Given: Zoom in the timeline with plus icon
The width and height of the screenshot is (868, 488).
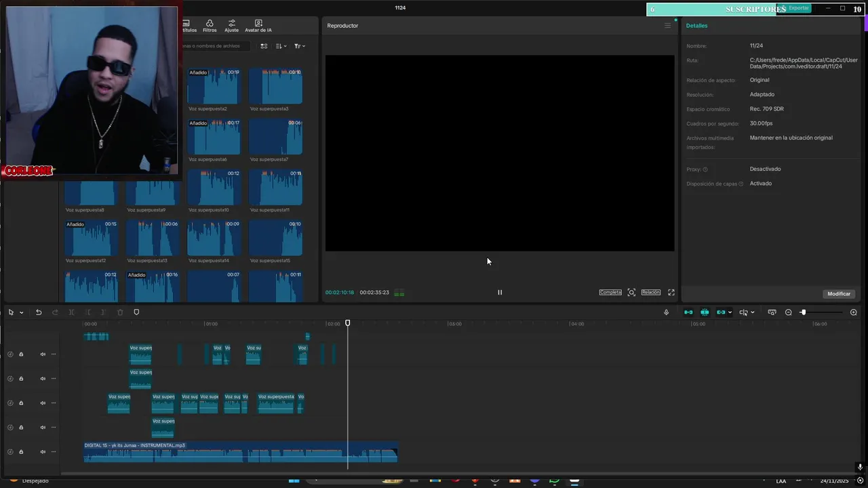Looking at the screenshot, I should [x=853, y=312].
